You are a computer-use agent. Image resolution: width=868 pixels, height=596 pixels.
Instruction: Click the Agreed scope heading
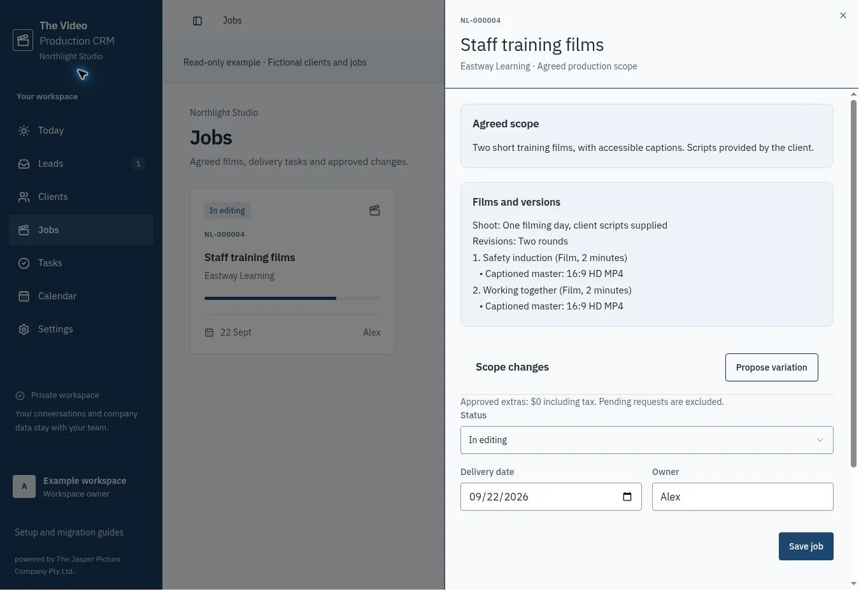pyautogui.click(x=506, y=124)
